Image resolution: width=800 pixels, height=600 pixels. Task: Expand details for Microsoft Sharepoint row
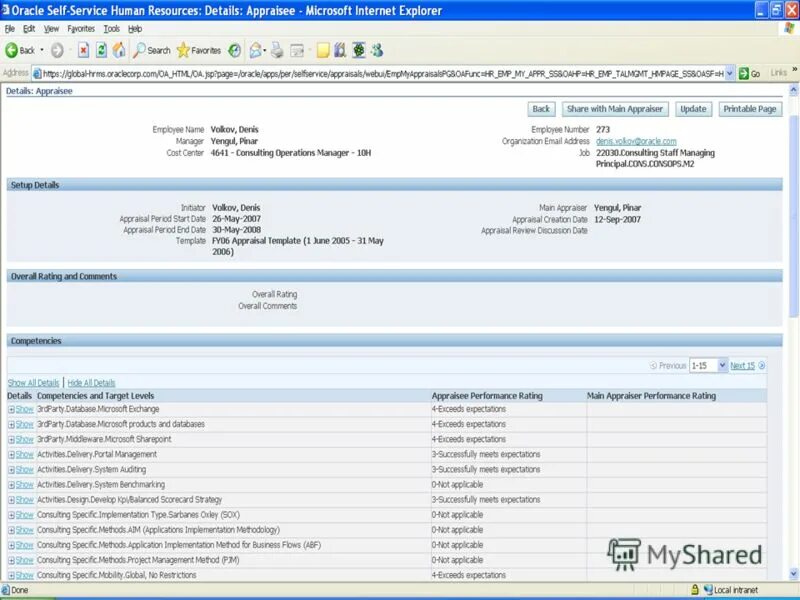(x=20, y=439)
